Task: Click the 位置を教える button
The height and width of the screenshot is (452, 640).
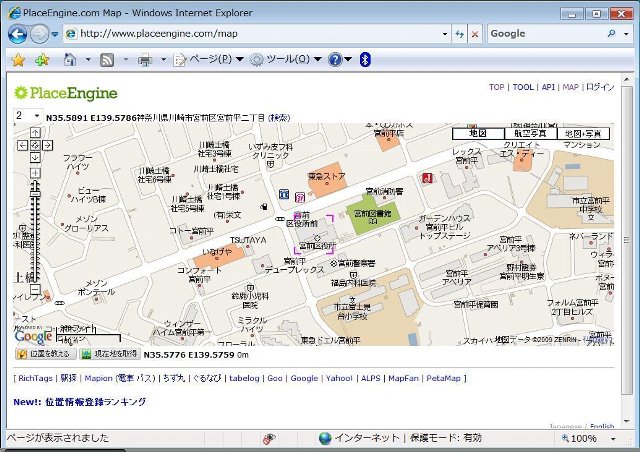Action: tap(46, 354)
